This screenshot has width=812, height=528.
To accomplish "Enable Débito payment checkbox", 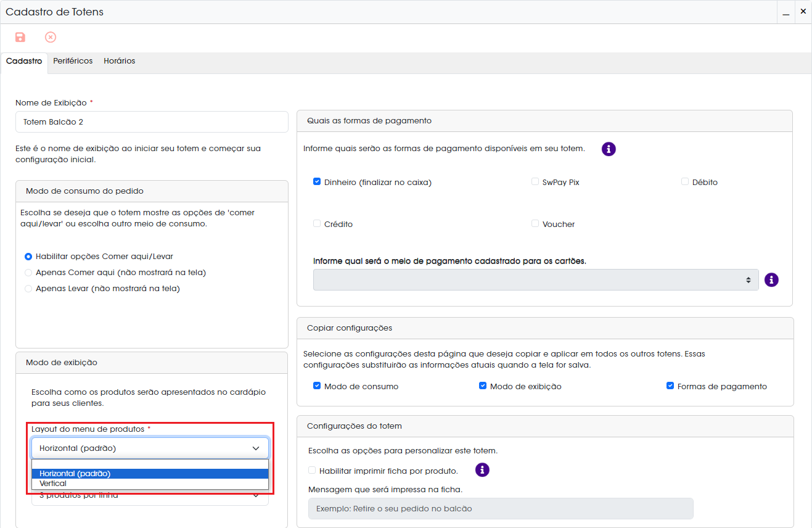I will 685,182.
